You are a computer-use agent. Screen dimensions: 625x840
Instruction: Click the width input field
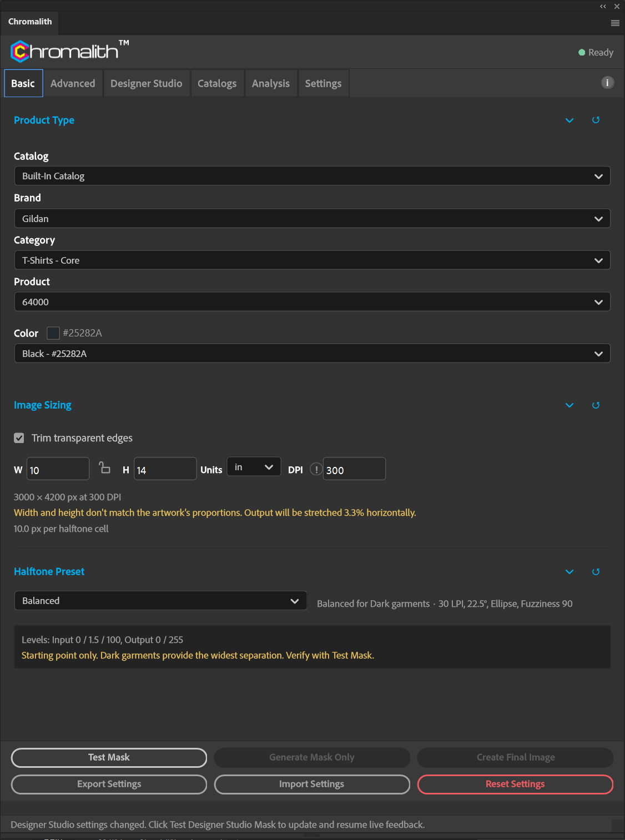pos(58,469)
